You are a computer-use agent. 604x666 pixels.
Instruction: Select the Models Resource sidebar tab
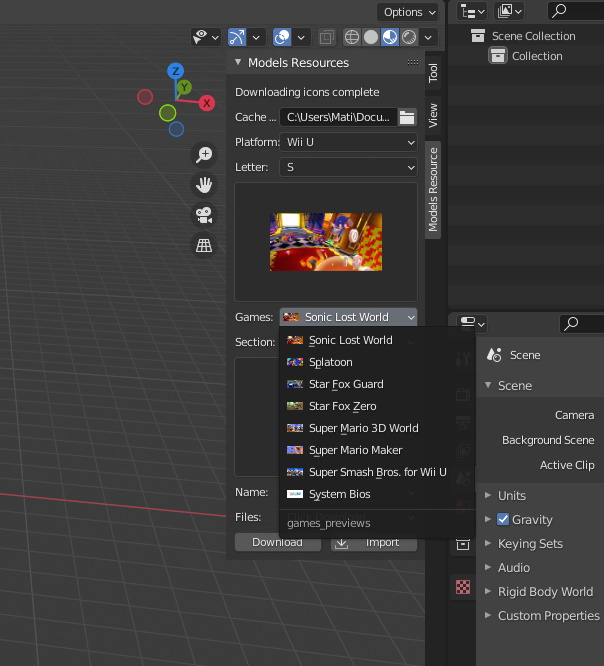click(x=433, y=190)
